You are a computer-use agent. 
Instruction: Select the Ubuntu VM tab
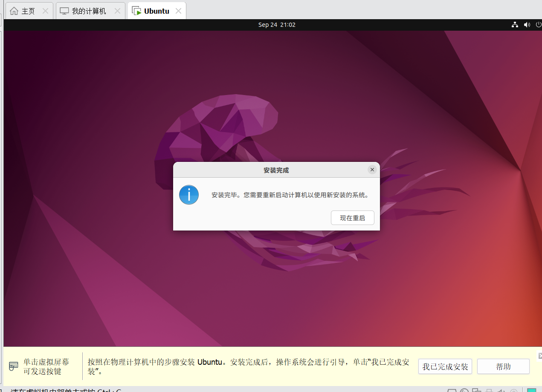(x=157, y=11)
